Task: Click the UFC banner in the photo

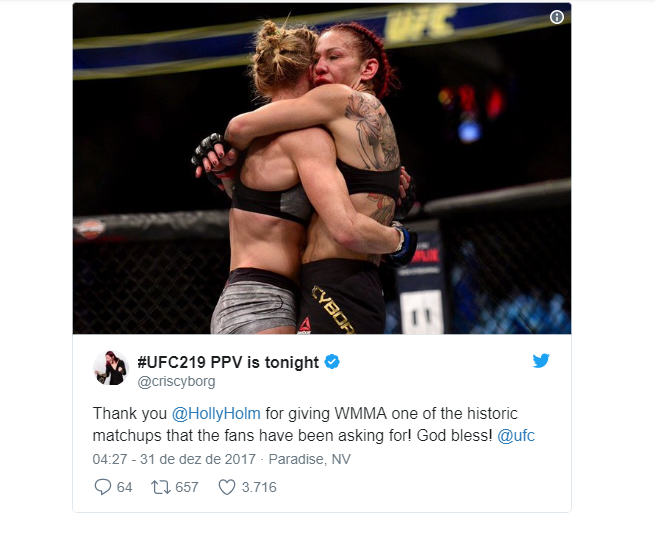Action: pyautogui.click(x=420, y=23)
